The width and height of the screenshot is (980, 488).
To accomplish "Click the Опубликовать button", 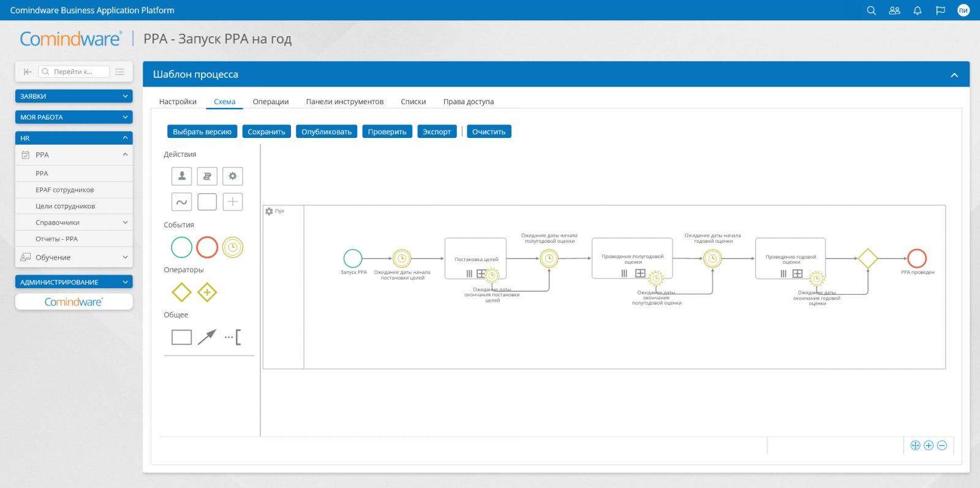I will (x=326, y=132).
